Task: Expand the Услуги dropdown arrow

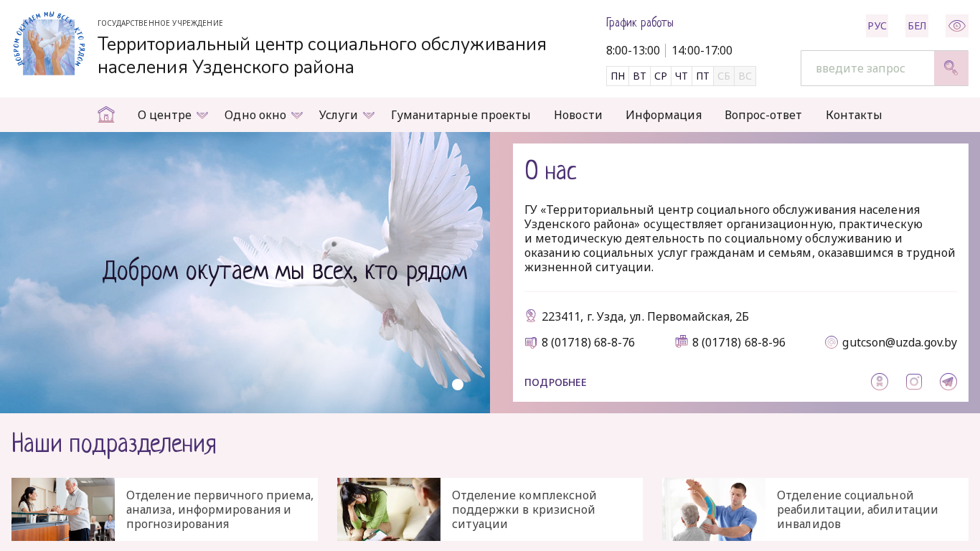Action: click(369, 116)
